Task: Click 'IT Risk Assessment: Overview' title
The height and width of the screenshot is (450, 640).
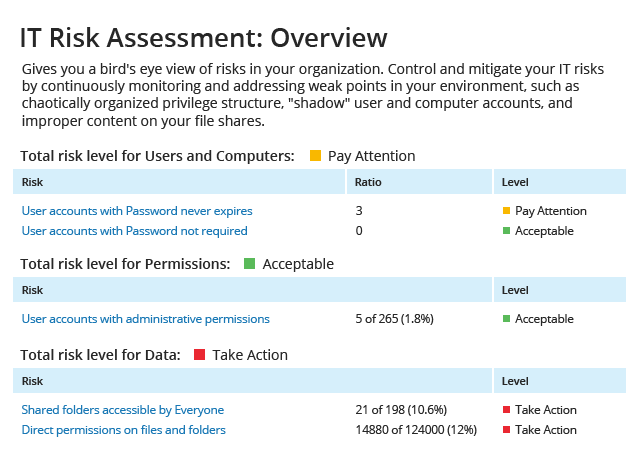Action: tap(204, 38)
